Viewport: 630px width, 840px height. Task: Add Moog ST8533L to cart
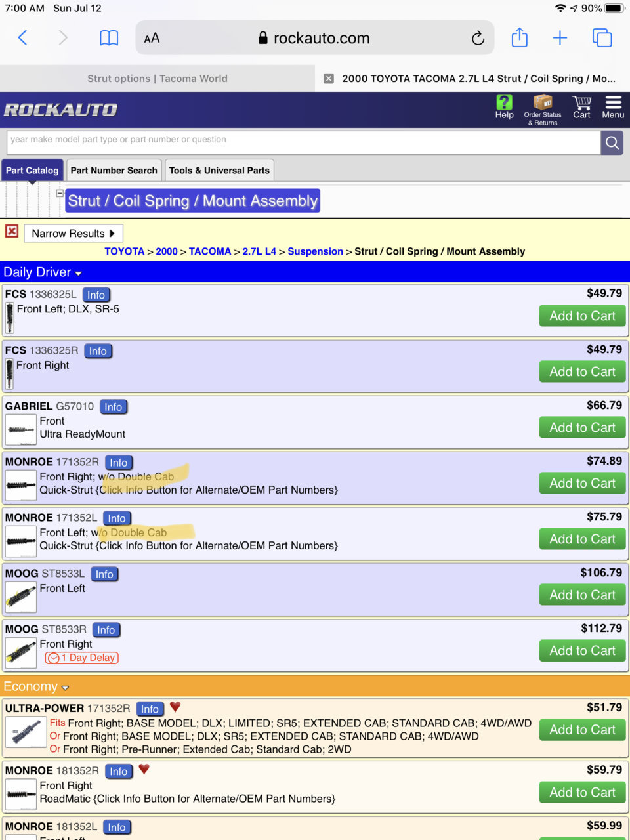click(x=582, y=595)
